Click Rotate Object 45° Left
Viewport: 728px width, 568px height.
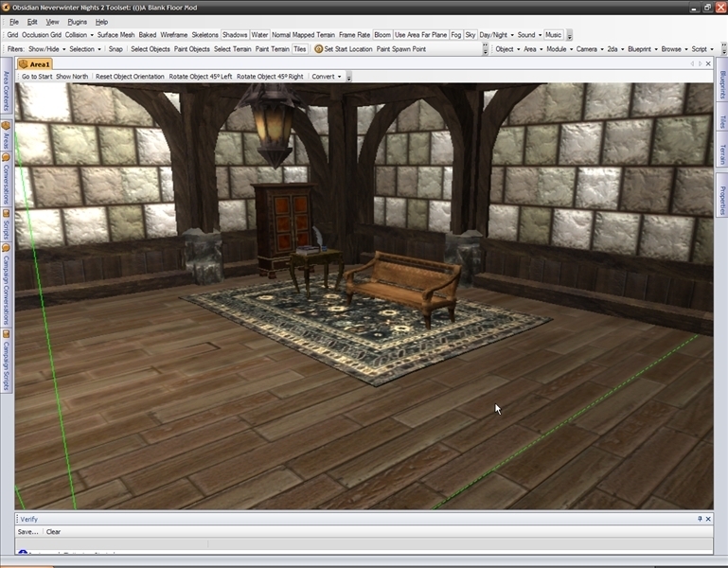201,77
